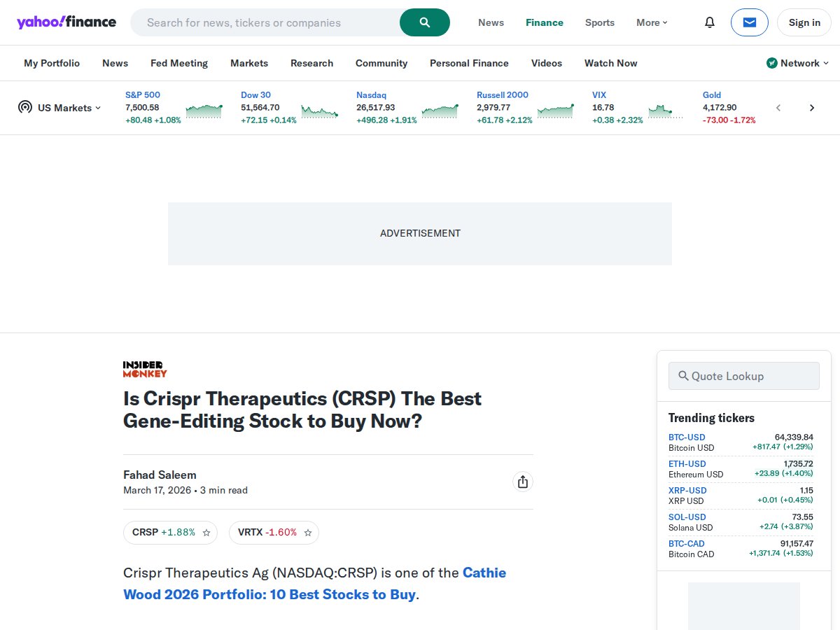Image resolution: width=840 pixels, height=630 pixels.
Task: Click the Sign in button
Action: coord(804,22)
